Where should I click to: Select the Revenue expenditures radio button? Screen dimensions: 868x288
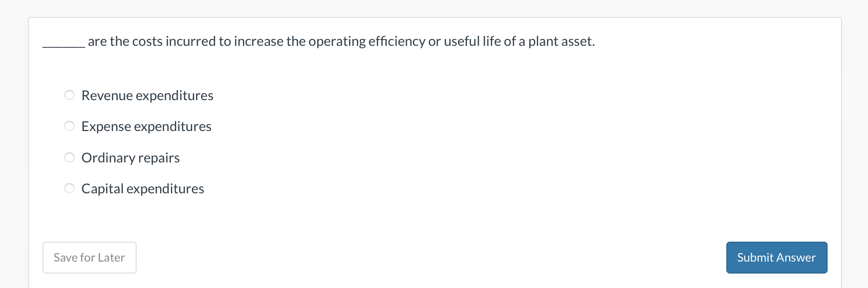coord(69,95)
